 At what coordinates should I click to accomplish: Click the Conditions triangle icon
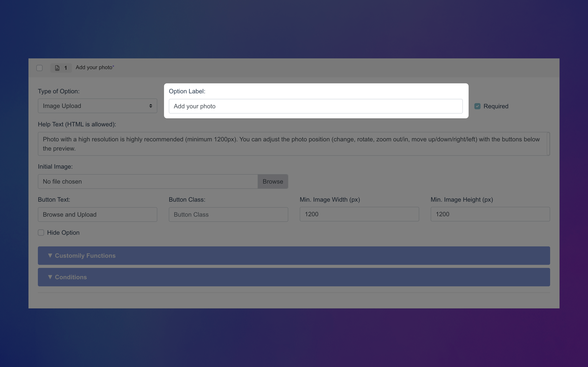50,277
